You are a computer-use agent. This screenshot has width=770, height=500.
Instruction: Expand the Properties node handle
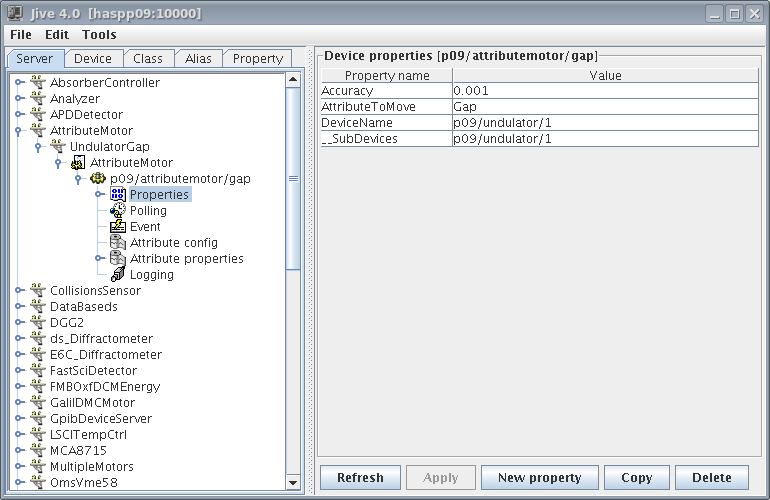click(x=99, y=194)
